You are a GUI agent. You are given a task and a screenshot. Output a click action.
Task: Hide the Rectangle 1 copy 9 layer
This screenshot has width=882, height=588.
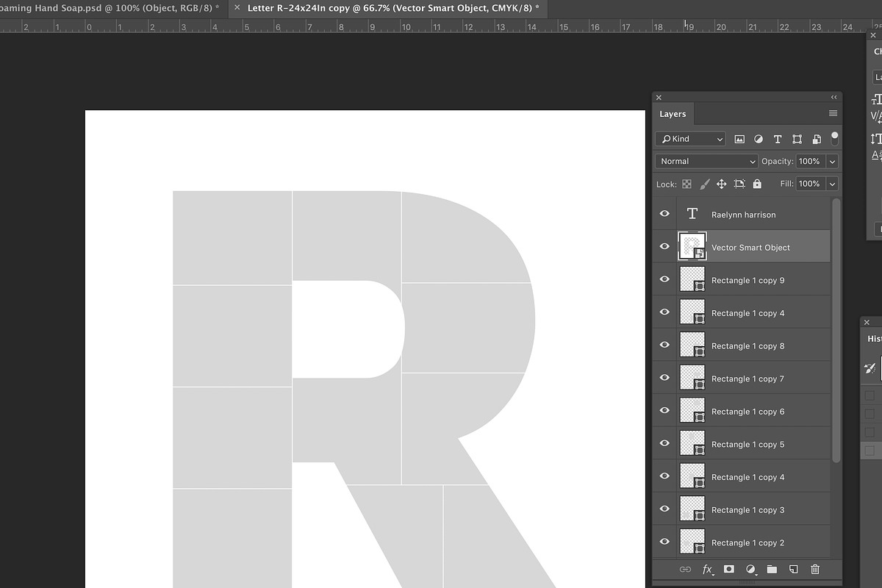click(664, 279)
